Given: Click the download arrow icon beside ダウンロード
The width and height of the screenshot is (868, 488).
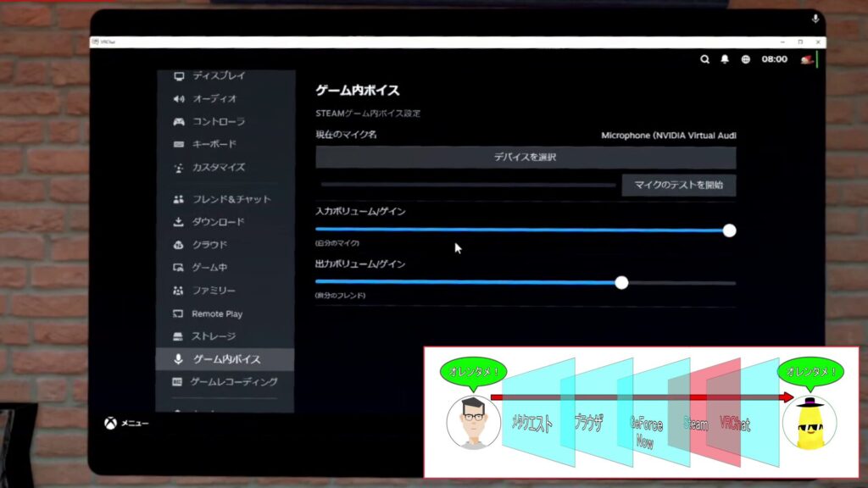Looking at the screenshot, I should [x=178, y=222].
